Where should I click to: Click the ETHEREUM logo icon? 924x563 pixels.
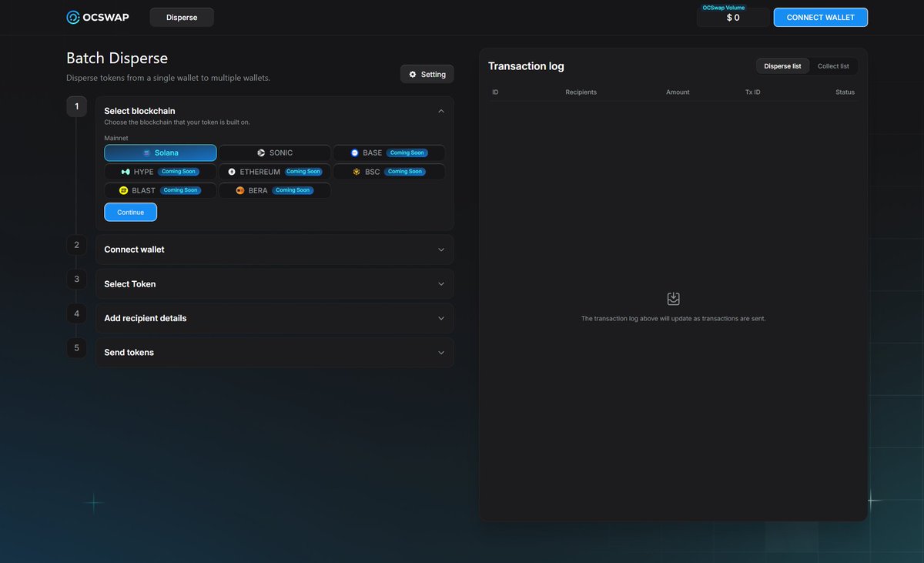coord(232,172)
